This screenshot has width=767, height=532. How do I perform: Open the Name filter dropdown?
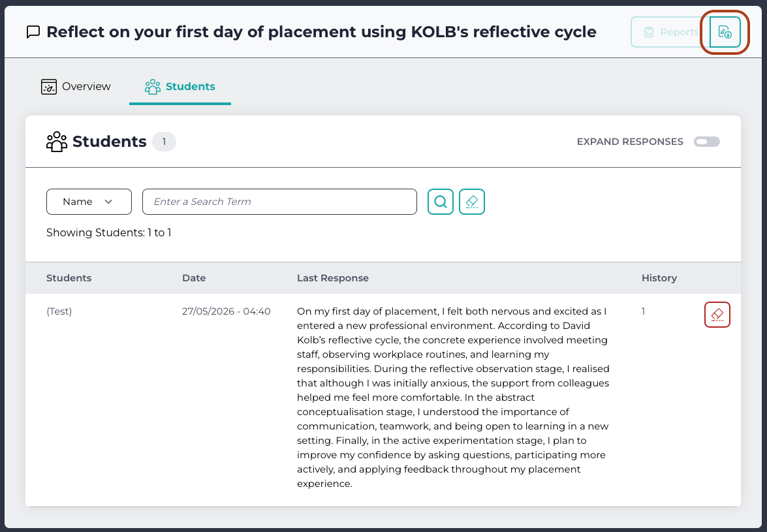[89, 202]
